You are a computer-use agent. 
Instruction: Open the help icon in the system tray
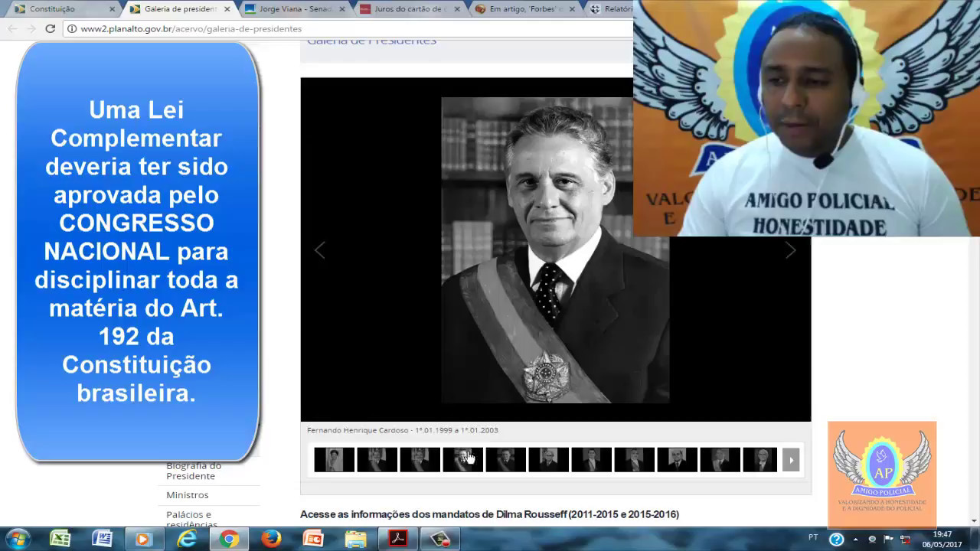coord(837,539)
